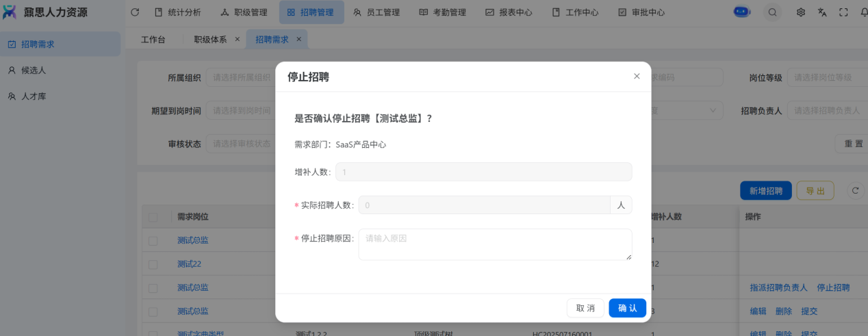Tick the select-all checkbox in table header
This screenshot has height=336, width=868.
coord(153,217)
